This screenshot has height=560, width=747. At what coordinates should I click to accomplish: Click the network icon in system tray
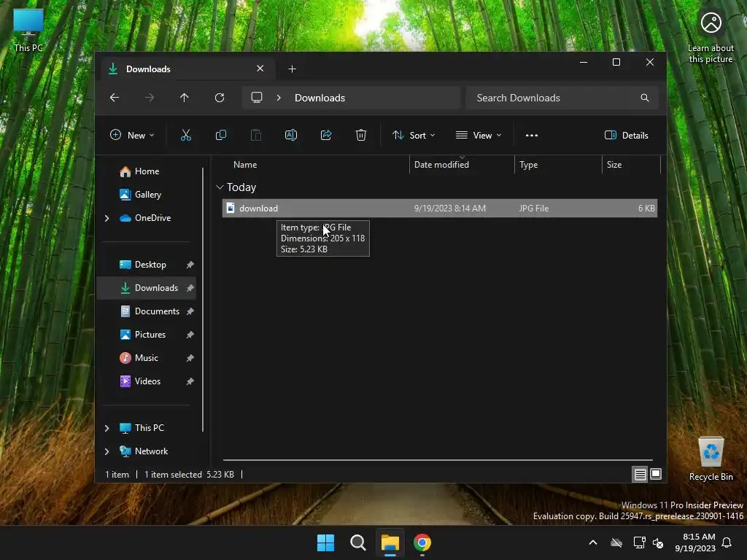point(639,542)
